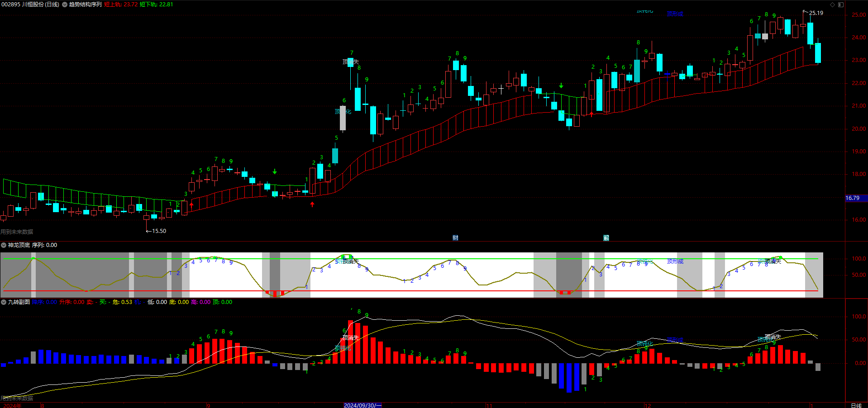Click the 低: 0.00 readout
This screenshot has height=408, width=868.
(157, 302)
